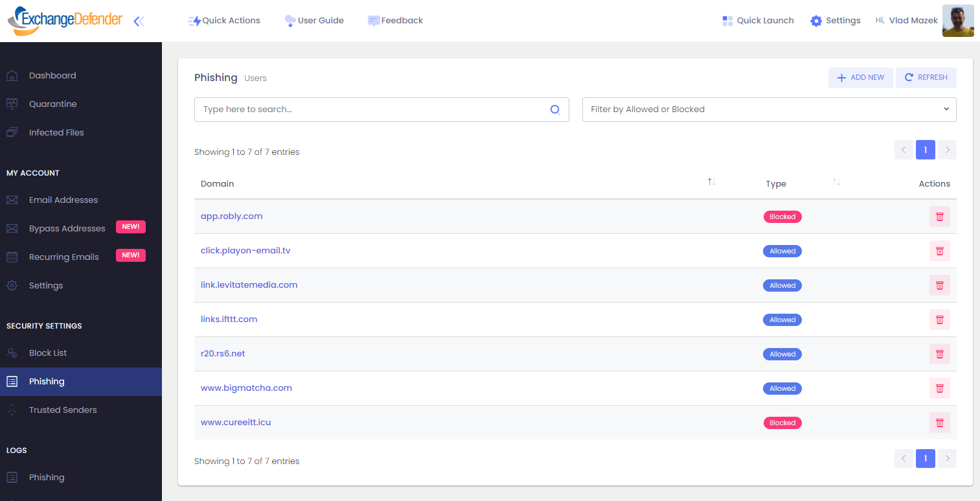Toggle www.bigmatcha.com Allowed status
The width and height of the screenshot is (980, 501).
[x=782, y=388]
